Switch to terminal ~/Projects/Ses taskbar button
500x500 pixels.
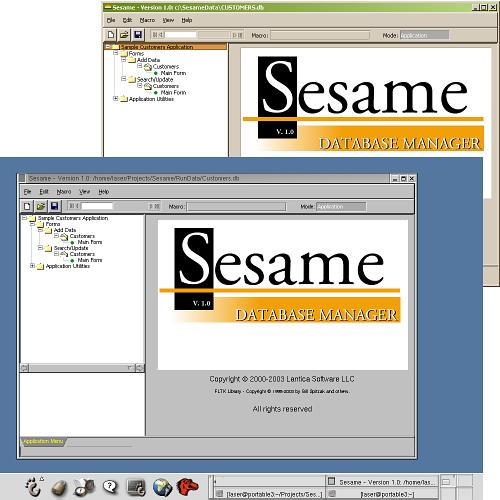click(x=269, y=494)
